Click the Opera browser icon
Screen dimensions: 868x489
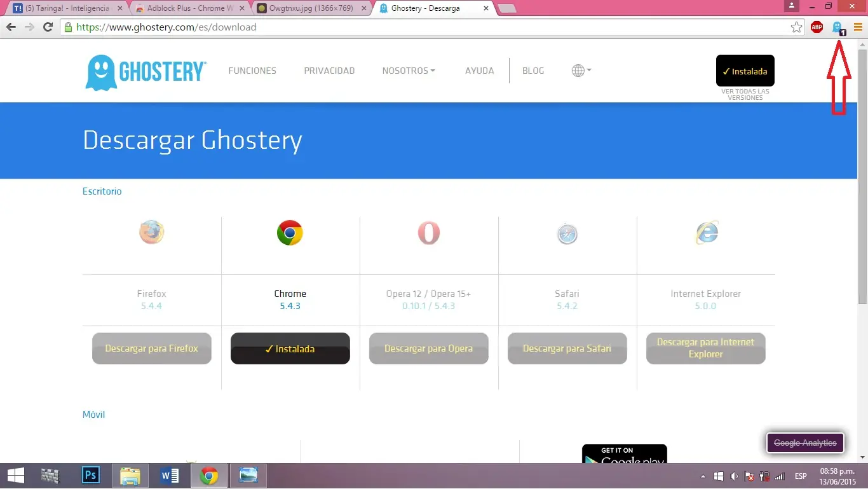(x=428, y=233)
